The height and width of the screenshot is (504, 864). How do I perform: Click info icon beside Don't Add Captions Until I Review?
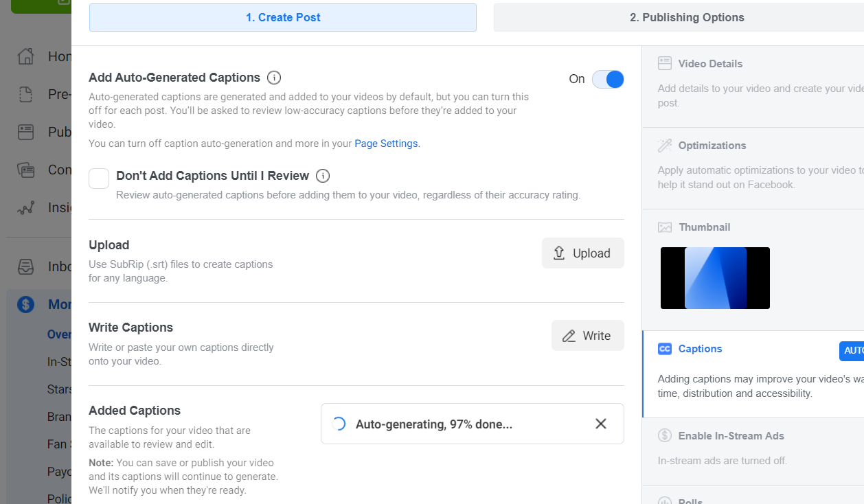coord(323,176)
